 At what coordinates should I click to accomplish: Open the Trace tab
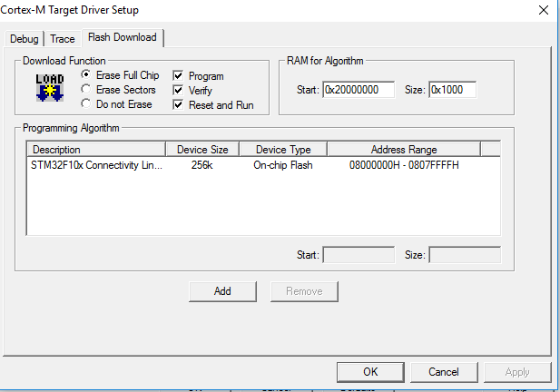pyautogui.click(x=63, y=38)
